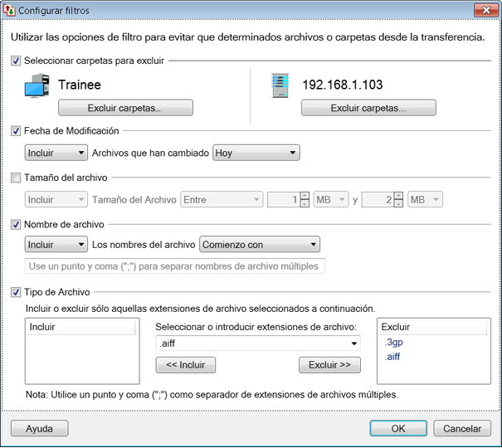Enable the Tamaño del archivo filter
The width and height of the screenshot is (502, 448).
tap(17, 177)
